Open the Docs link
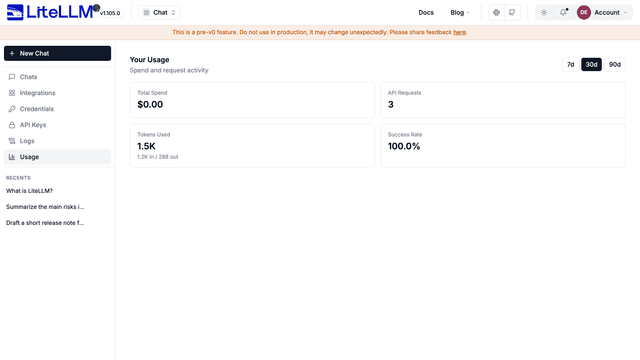640x360 pixels. (x=426, y=13)
